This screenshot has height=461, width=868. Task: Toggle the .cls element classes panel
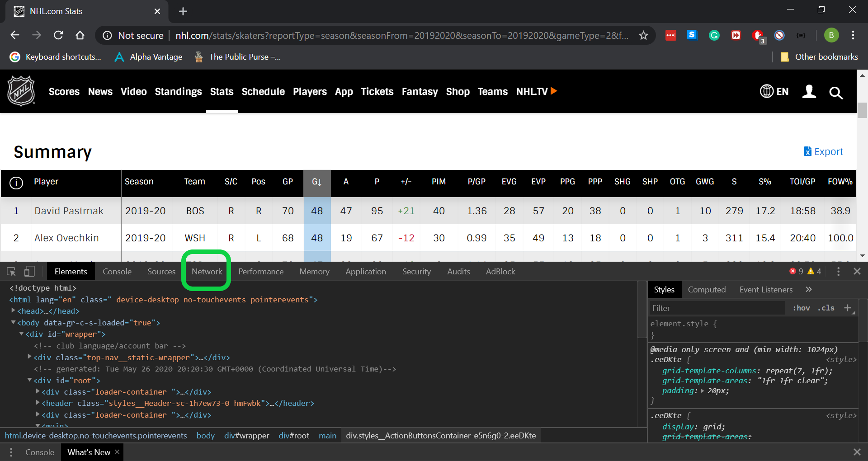pyautogui.click(x=826, y=308)
